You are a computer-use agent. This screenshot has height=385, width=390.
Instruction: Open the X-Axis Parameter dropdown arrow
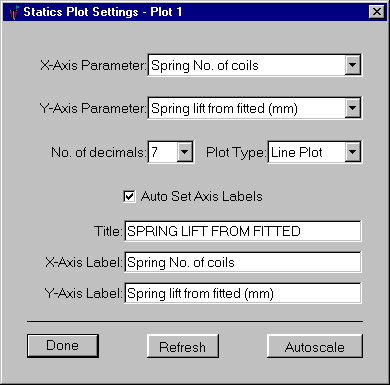(353, 65)
